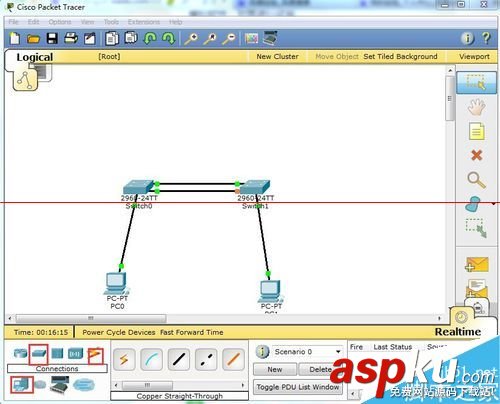Viewport: 500px width, 404px height.
Task: Save the network with the floppy icon
Action: (x=52, y=39)
